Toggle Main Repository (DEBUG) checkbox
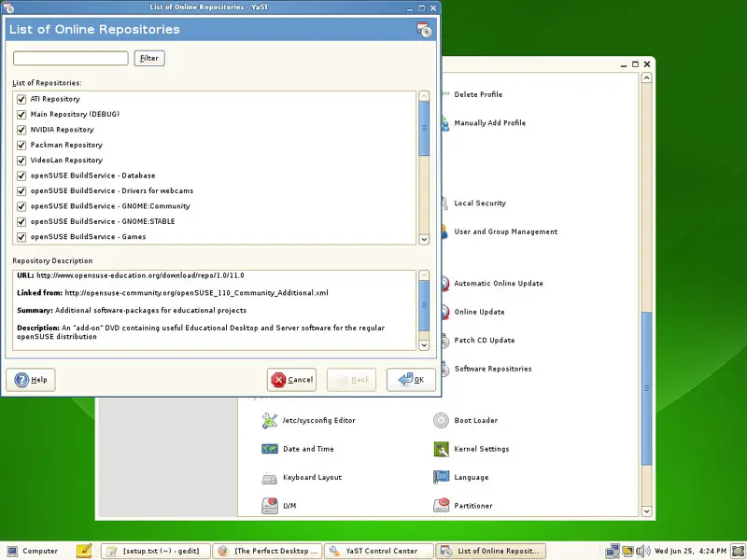 click(21, 114)
